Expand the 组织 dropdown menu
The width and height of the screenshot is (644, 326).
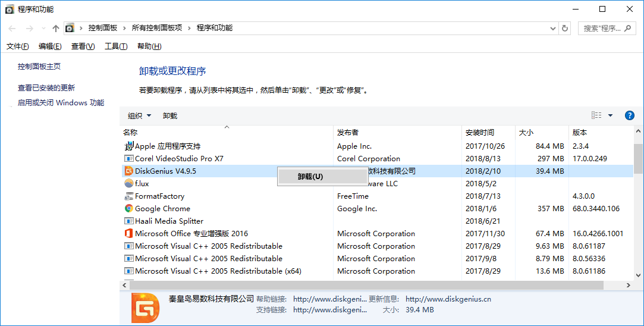tap(140, 116)
